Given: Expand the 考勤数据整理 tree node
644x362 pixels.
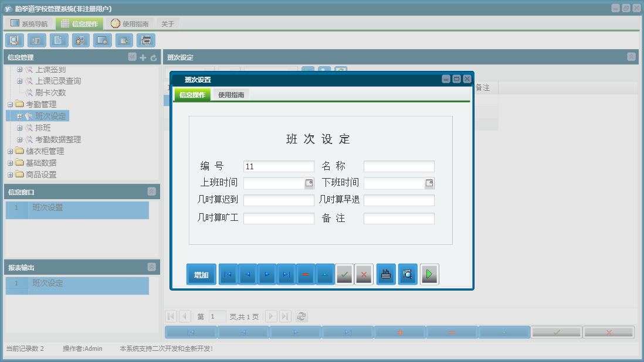Looking at the screenshot, I should [20, 140].
